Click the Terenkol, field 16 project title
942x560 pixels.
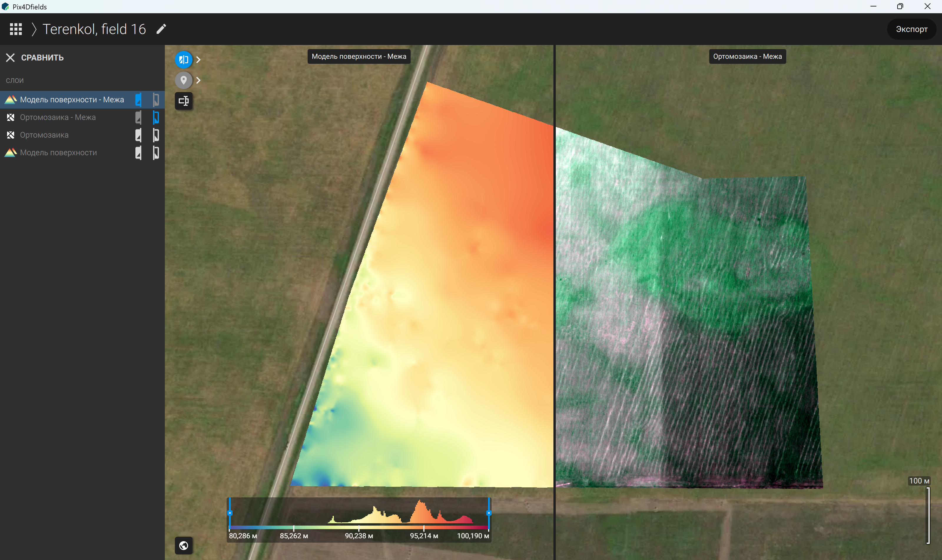click(94, 29)
